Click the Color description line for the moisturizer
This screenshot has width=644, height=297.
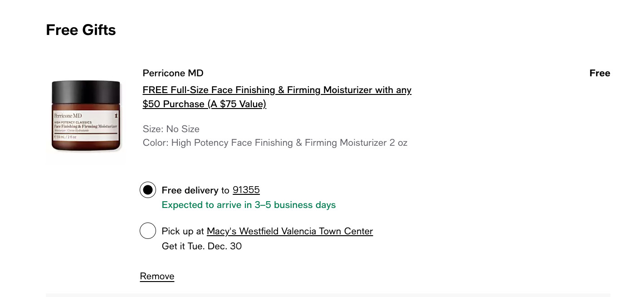(x=275, y=143)
